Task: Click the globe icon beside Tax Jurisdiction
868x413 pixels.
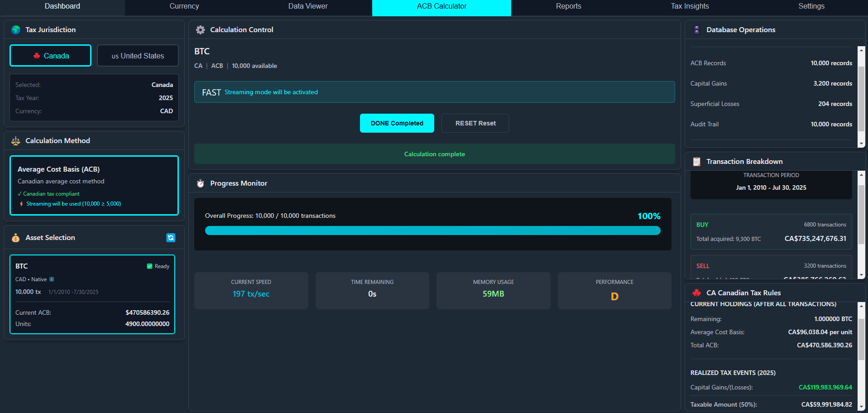Action: pyautogui.click(x=16, y=29)
